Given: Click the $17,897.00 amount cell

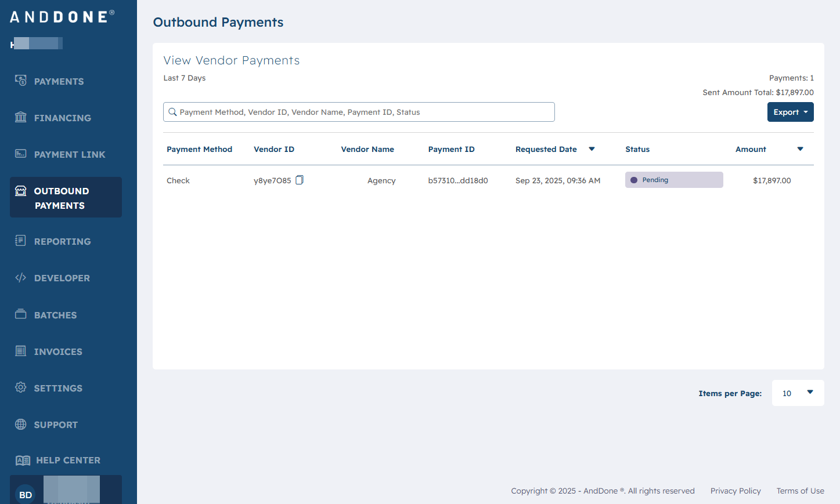Looking at the screenshot, I should [x=772, y=180].
